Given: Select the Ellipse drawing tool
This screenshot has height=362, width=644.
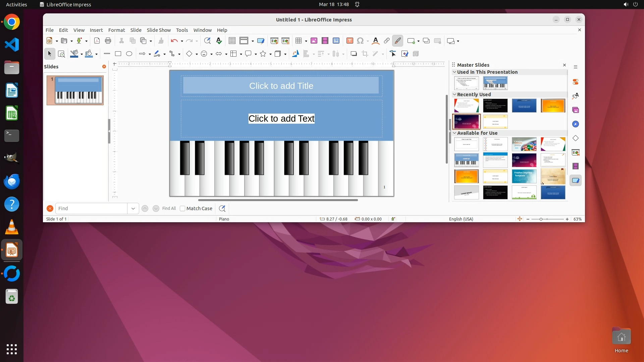Looking at the screenshot, I should pos(129,54).
